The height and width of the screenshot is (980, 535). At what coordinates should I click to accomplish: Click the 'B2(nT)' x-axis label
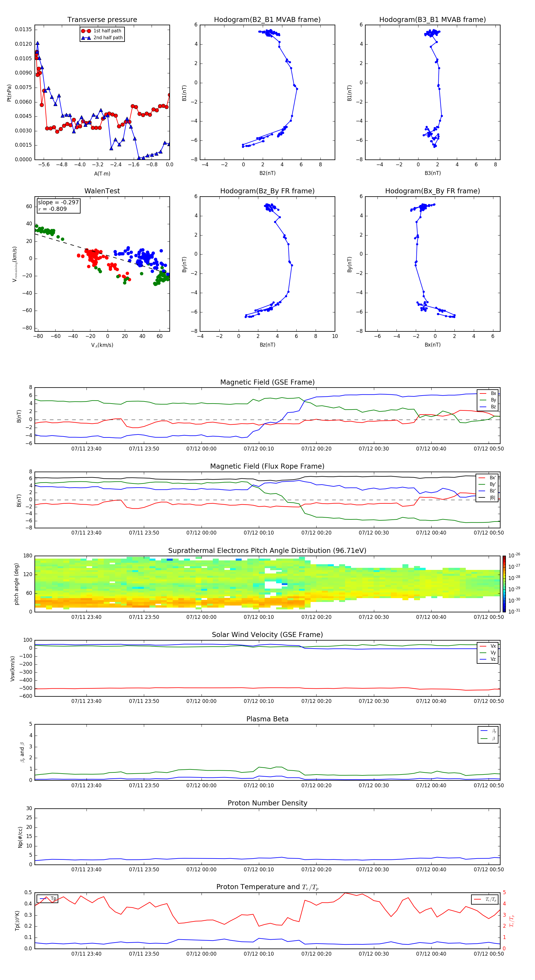point(267,173)
